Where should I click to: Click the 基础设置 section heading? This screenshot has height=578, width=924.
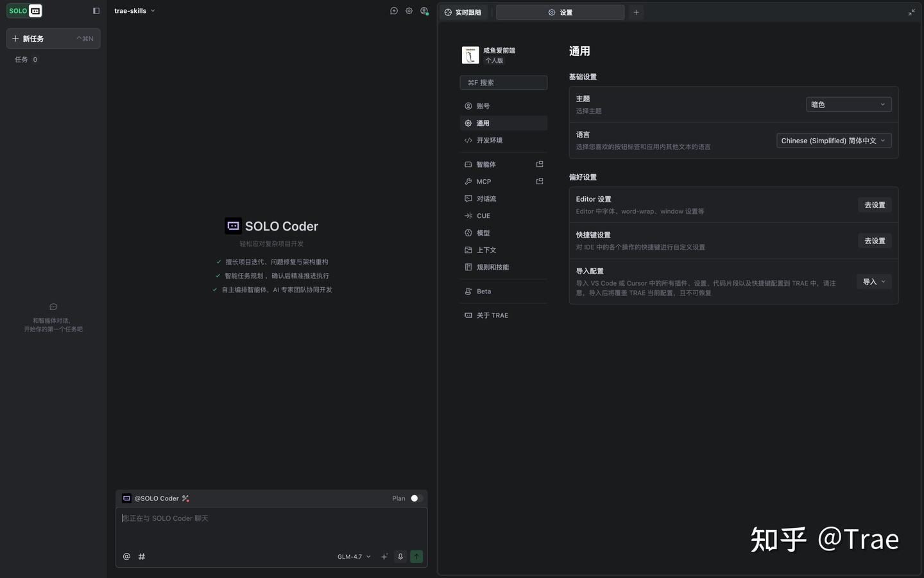[583, 77]
